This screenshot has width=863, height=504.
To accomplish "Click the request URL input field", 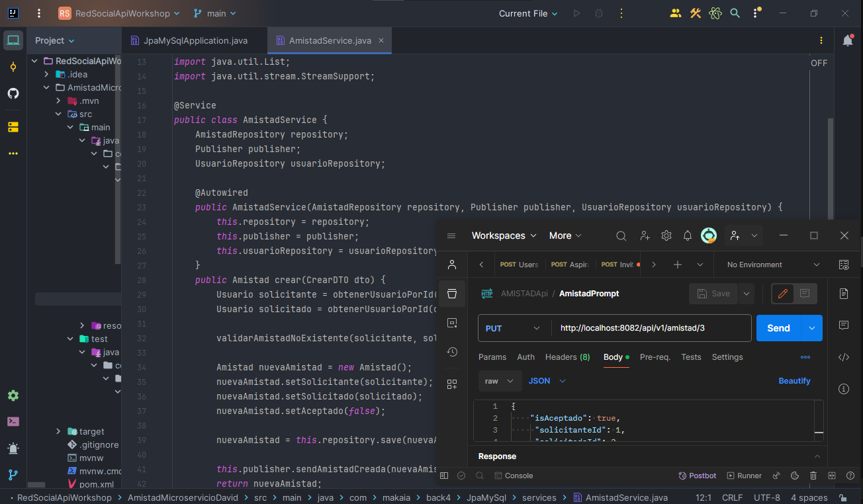I will (x=651, y=328).
